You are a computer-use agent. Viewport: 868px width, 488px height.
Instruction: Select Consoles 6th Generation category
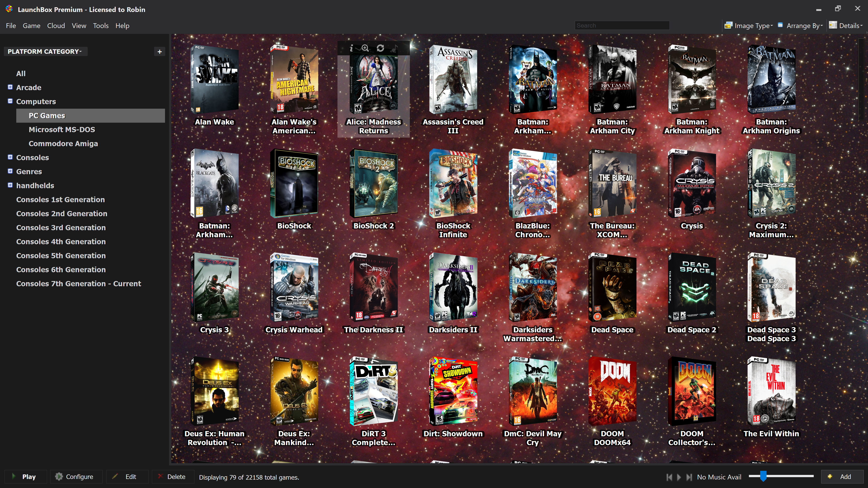pos(61,270)
